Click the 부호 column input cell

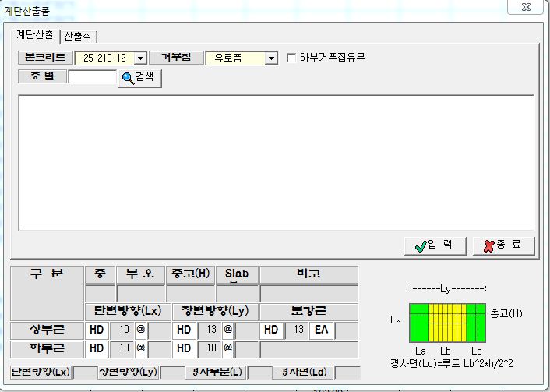pos(141,293)
